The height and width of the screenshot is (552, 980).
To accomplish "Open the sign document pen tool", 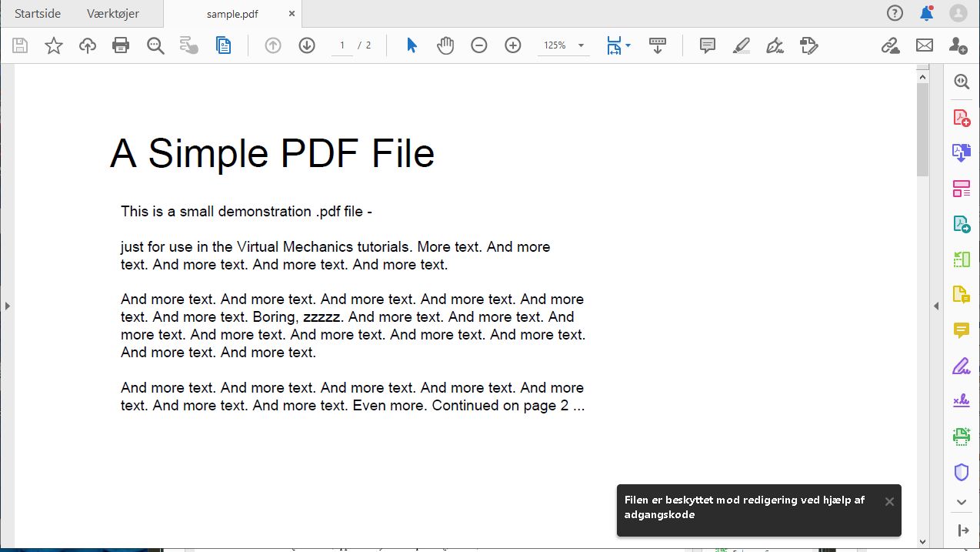I will pos(775,45).
